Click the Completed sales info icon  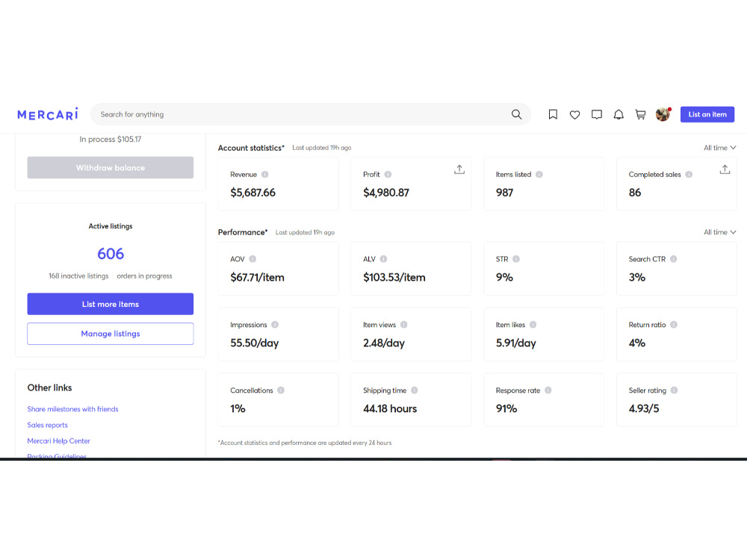689,174
